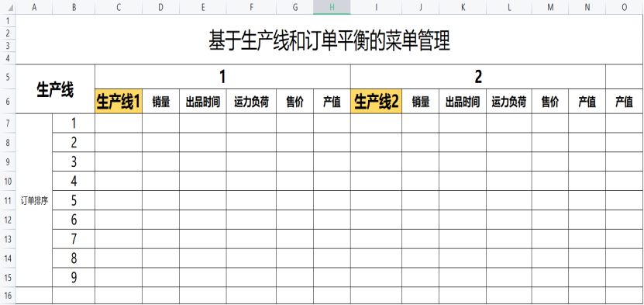The image size is (644, 305).
Task: Select the 运力负荷 cell in column F
Action: [x=251, y=101]
